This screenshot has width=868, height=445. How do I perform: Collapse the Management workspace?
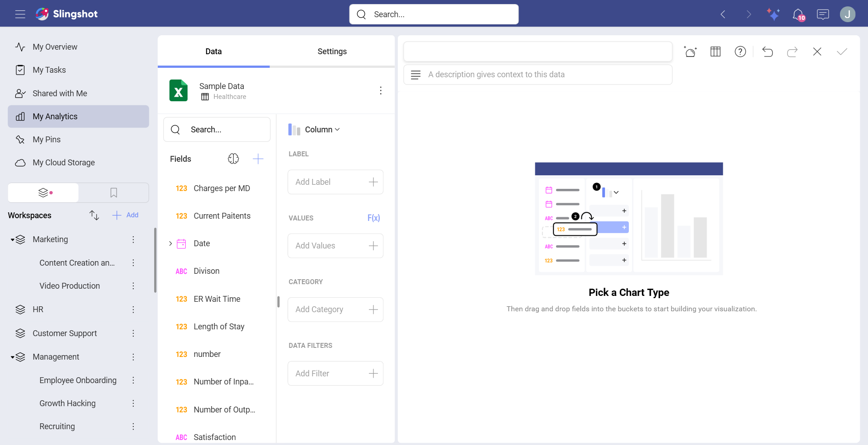click(12, 357)
